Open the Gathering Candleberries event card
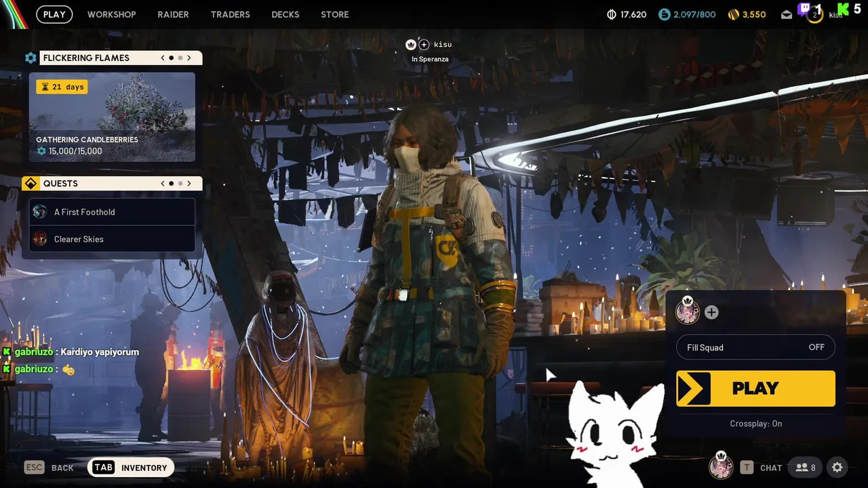This screenshot has width=868, height=488. (112, 117)
